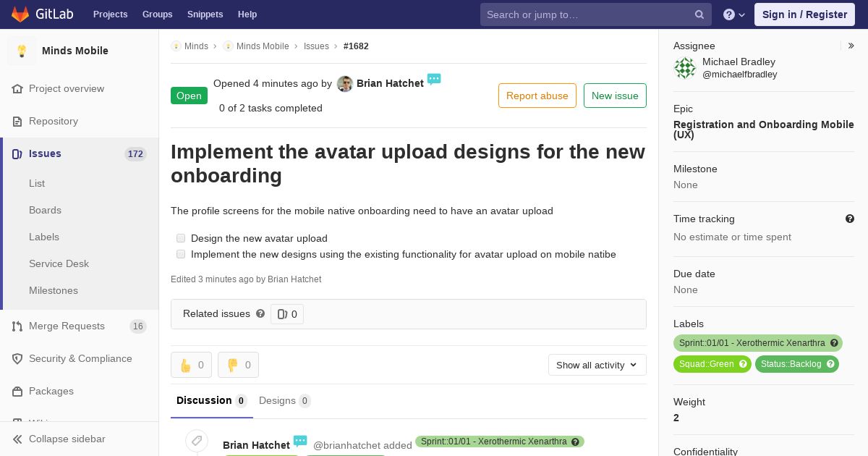Click the Minds breadcrumb icon

[176, 46]
